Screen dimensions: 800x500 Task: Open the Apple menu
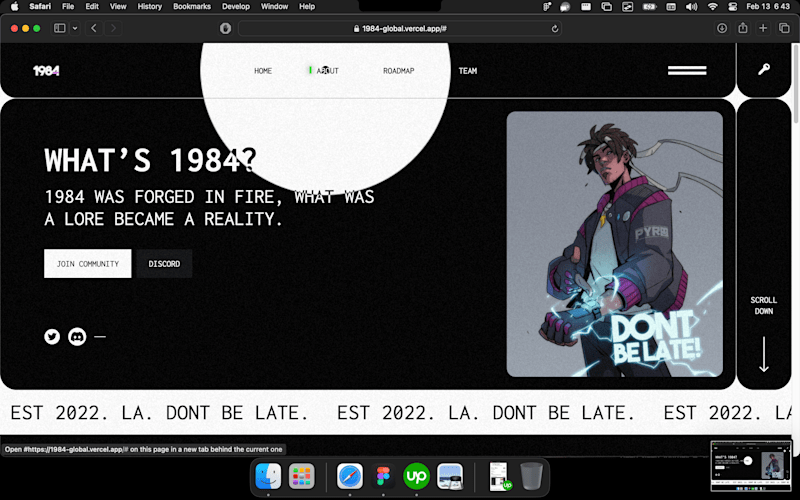(x=14, y=7)
